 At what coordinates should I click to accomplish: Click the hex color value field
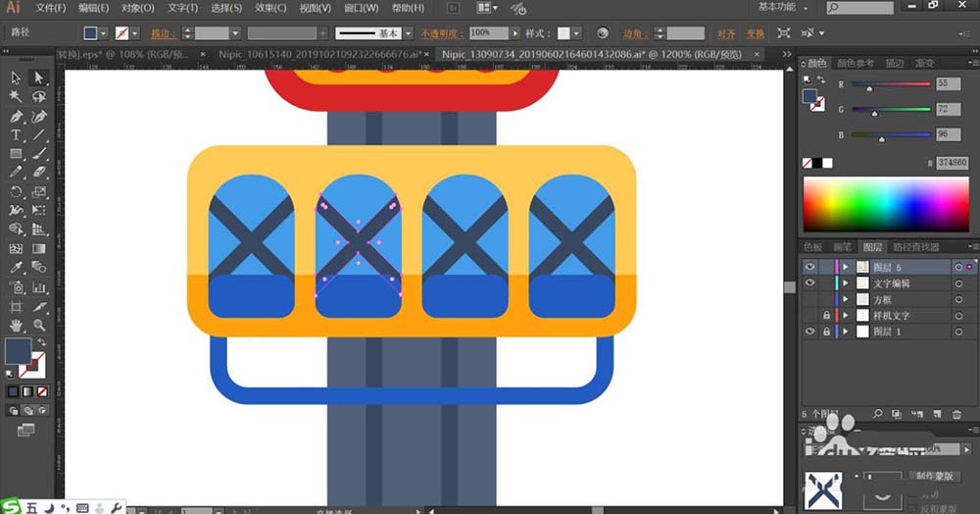pos(951,162)
